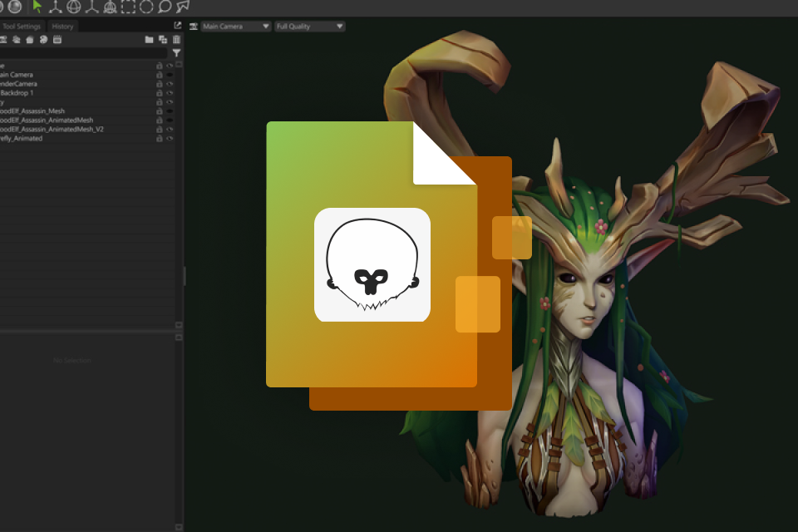Click the universal transform gizmo icon
Image resolution: width=798 pixels, height=532 pixels.
pos(110,7)
